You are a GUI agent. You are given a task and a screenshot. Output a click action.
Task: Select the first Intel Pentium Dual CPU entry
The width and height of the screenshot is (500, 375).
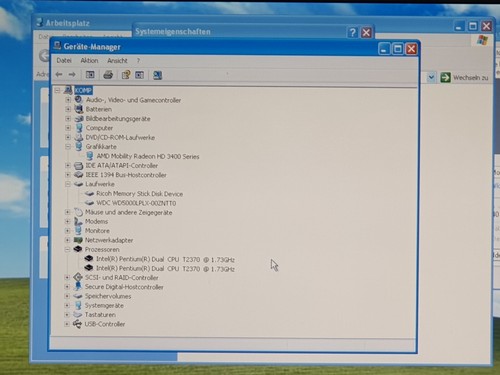click(x=165, y=259)
